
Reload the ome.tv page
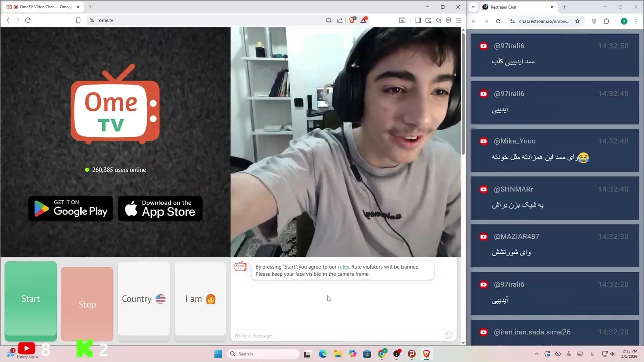[x=28, y=20]
